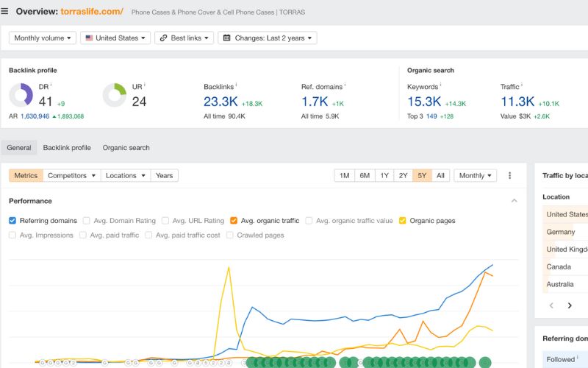The width and height of the screenshot is (588, 368).
Task: Enable Avg. URL Rating checkbox
Action: click(x=165, y=220)
